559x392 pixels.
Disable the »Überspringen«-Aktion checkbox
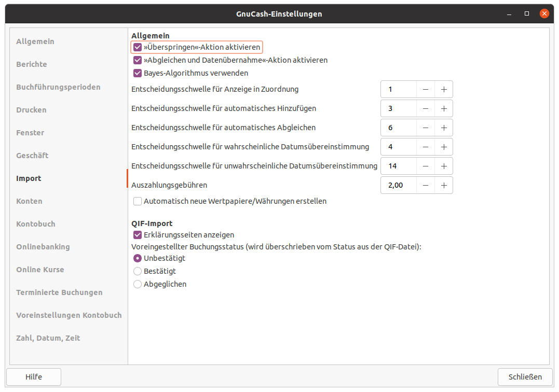click(138, 47)
